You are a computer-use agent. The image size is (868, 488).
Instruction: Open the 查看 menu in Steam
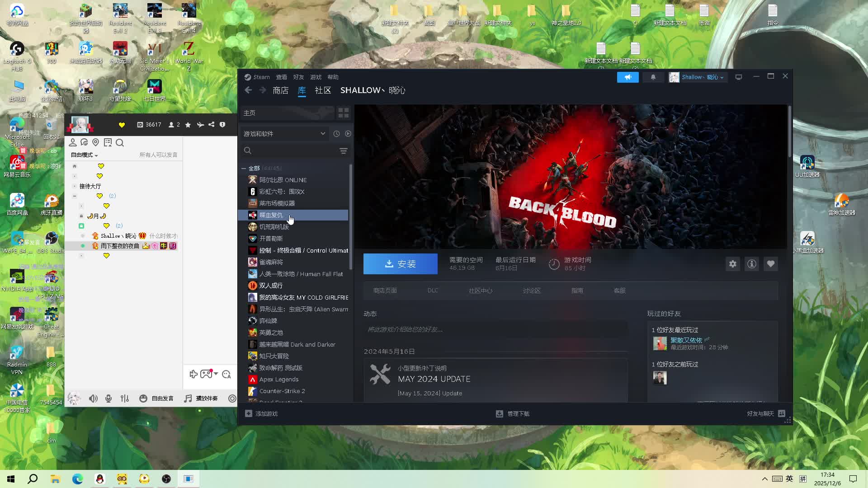pos(281,77)
